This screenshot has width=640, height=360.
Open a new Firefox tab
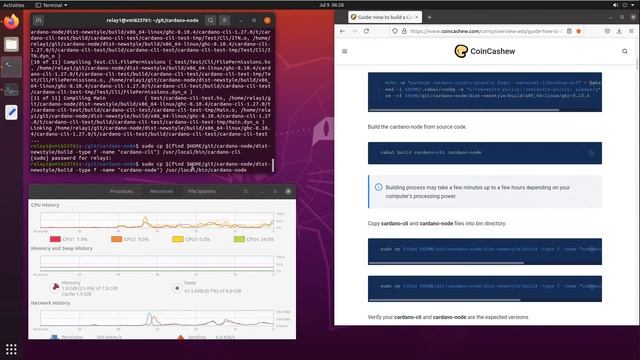tap(429, 17)
